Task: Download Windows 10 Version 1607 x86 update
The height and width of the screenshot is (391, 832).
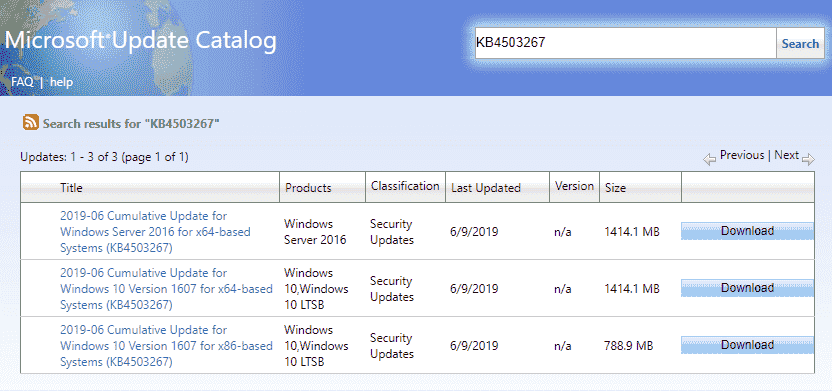Action: (x=747, y=345)
